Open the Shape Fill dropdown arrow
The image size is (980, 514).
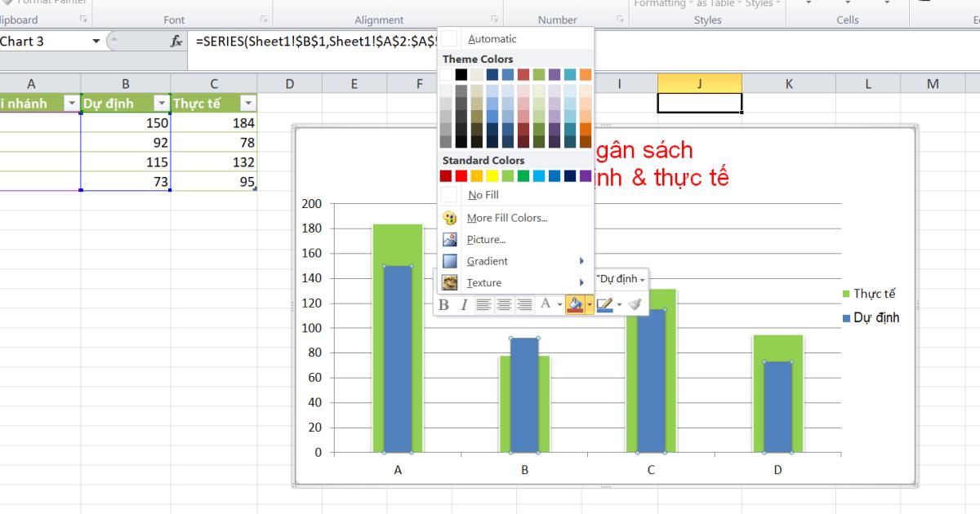pos(589,304)
